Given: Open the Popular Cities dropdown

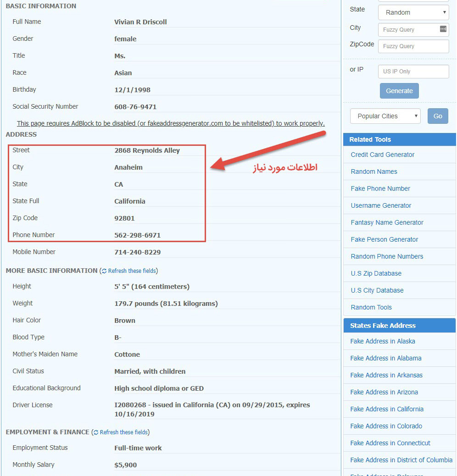Looking at the screenshot, I should 385,116.
